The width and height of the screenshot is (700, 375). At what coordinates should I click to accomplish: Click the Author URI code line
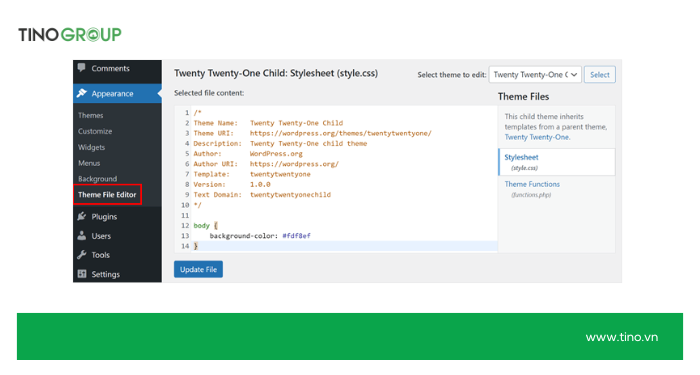click(266, 164)
